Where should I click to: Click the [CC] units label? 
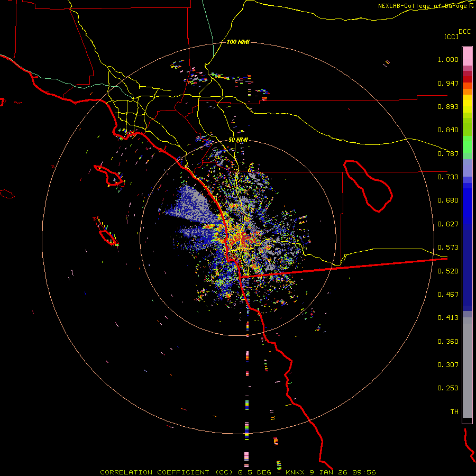click(x=451, y=36)
